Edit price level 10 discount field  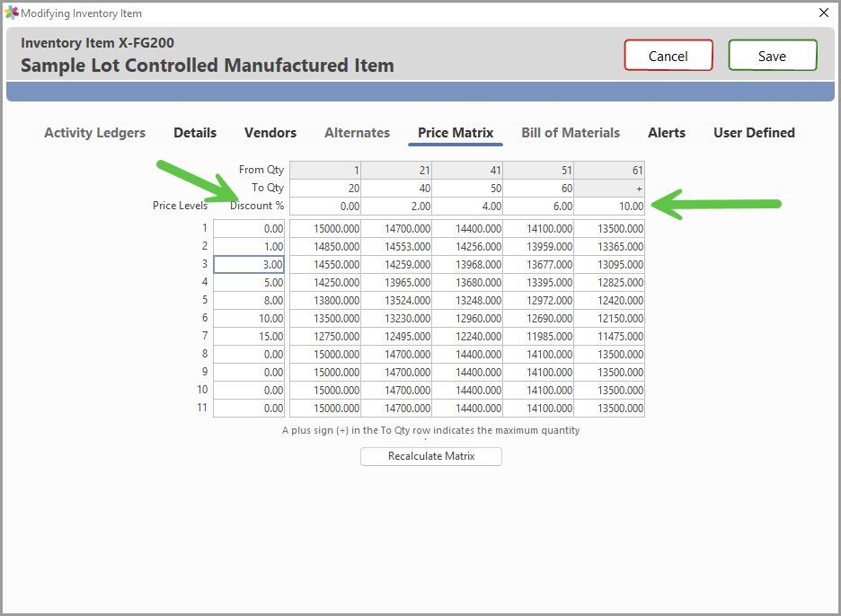coord(249,391)
